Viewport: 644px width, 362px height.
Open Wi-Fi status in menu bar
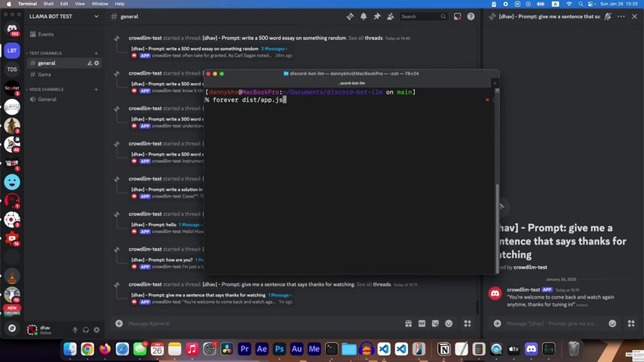pyautogui.click(x=569, y=4)
